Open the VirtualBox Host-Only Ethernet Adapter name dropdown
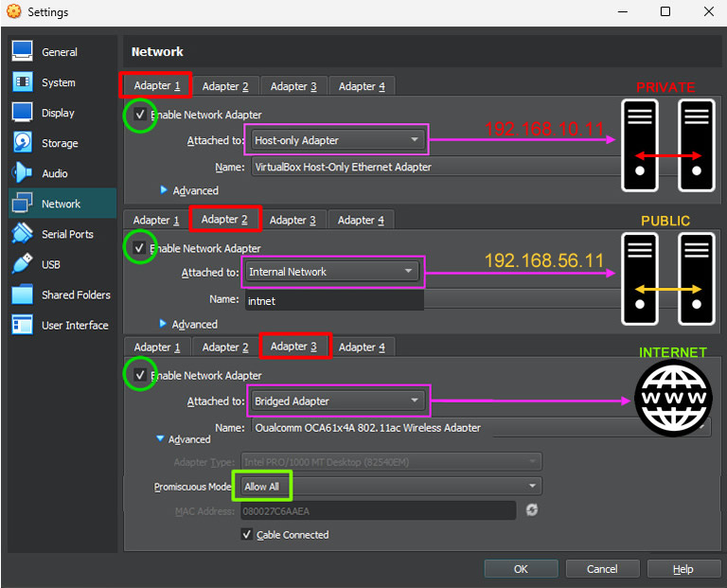The width and height of the screenshot is (727, 588). pyautogui.click(x=435, y=167)
